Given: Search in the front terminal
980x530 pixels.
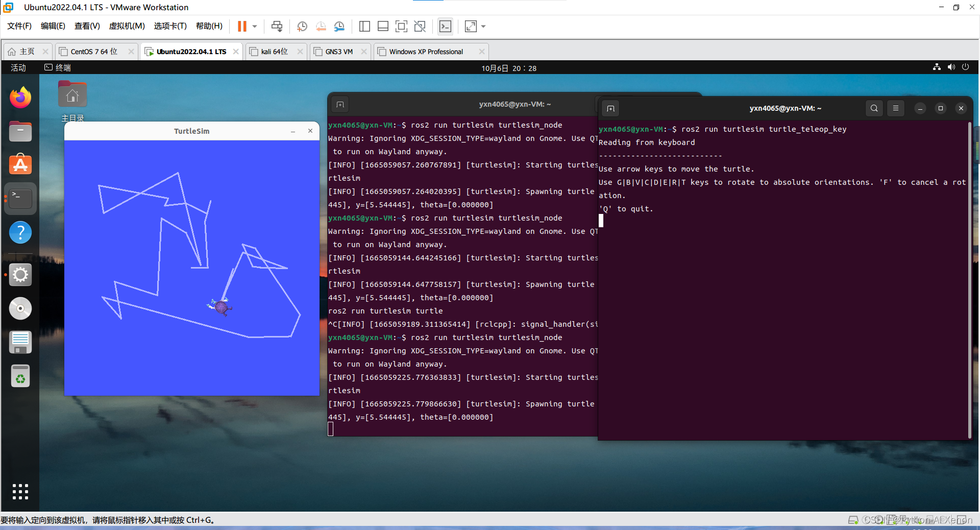Looking at the screenshot, I should tap(874, 108).
